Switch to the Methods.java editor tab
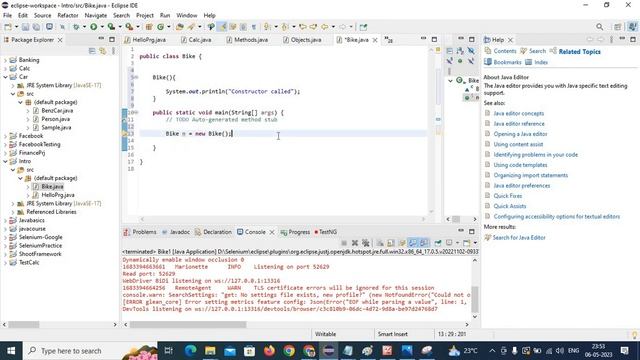 [x=247, y=40]
